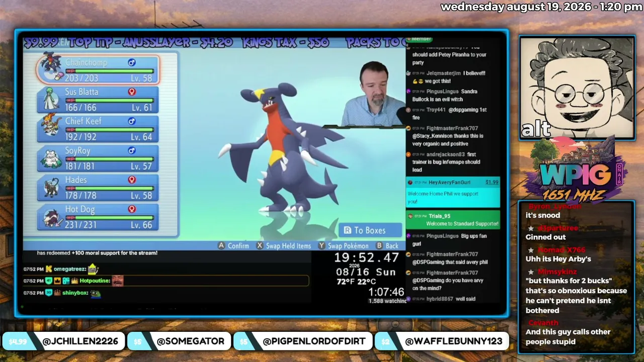Click the username shinybox in the stream chat

click(75, 293)
